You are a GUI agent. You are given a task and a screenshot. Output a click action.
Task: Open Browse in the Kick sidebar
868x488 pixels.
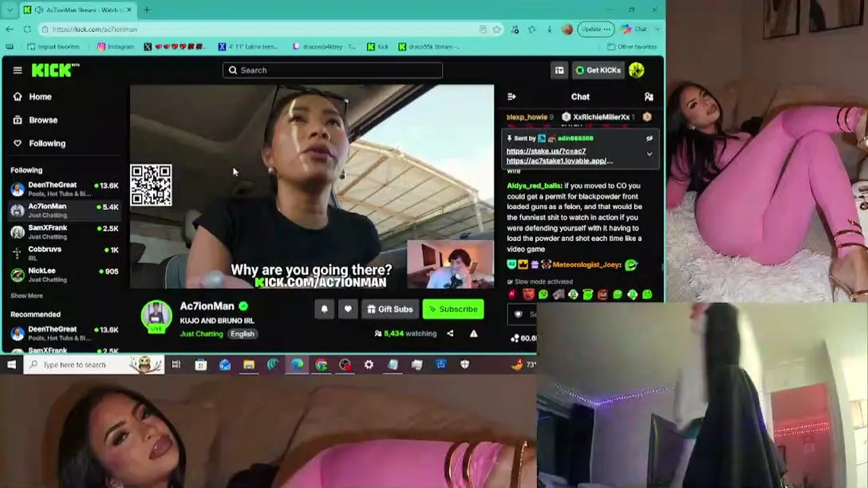(x=43, y=120)
